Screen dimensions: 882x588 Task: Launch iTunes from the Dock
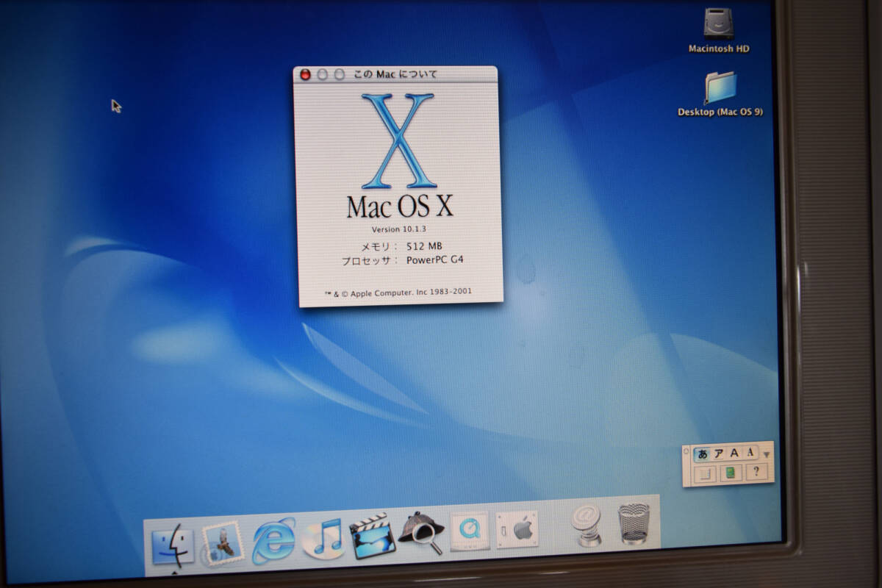[323, 538]
